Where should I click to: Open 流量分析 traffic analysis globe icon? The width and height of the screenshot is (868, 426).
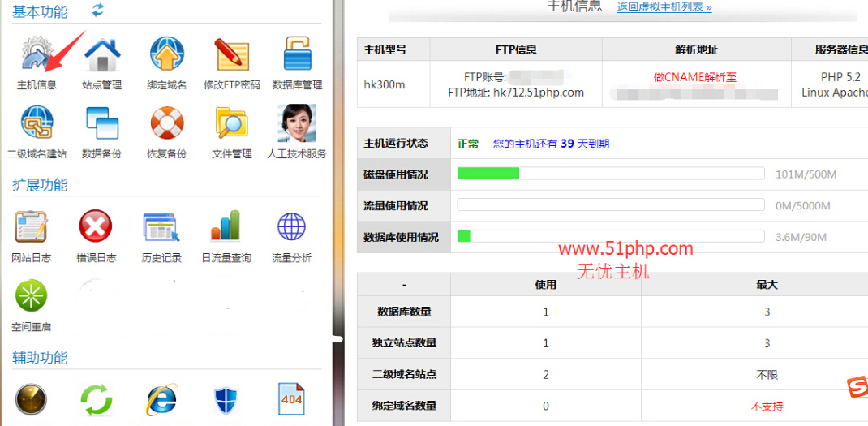[291, 226]
